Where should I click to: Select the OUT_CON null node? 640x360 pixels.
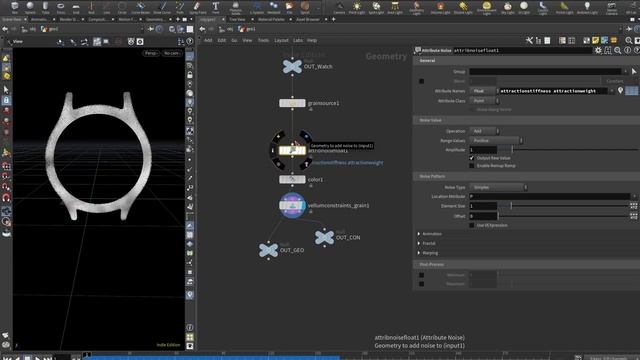(x=324, y=237)
